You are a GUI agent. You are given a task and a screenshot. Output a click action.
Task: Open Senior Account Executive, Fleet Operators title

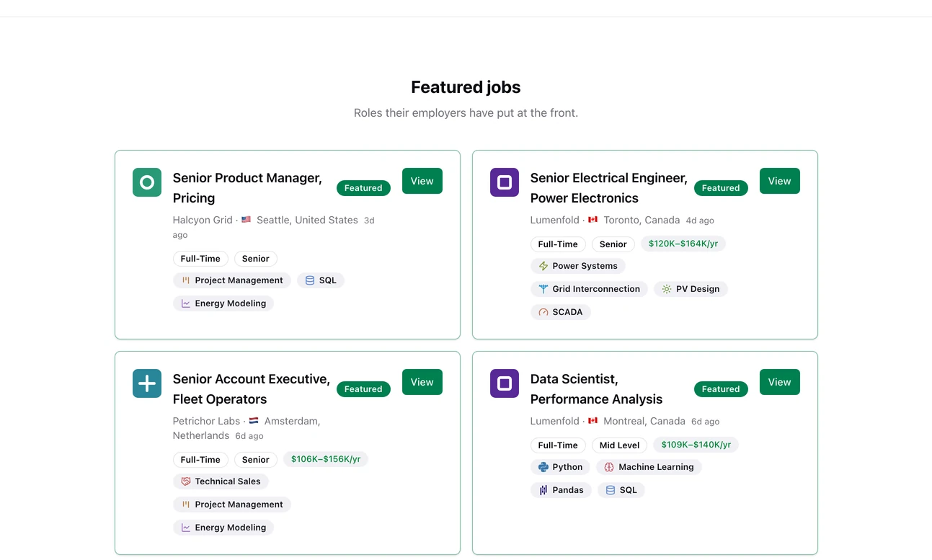[252, 389]
